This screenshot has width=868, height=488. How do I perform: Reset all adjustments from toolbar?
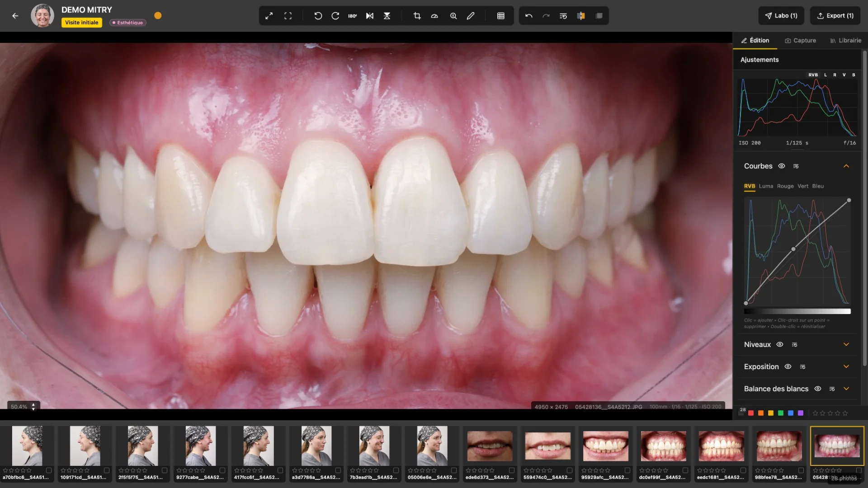click(563, 16)
